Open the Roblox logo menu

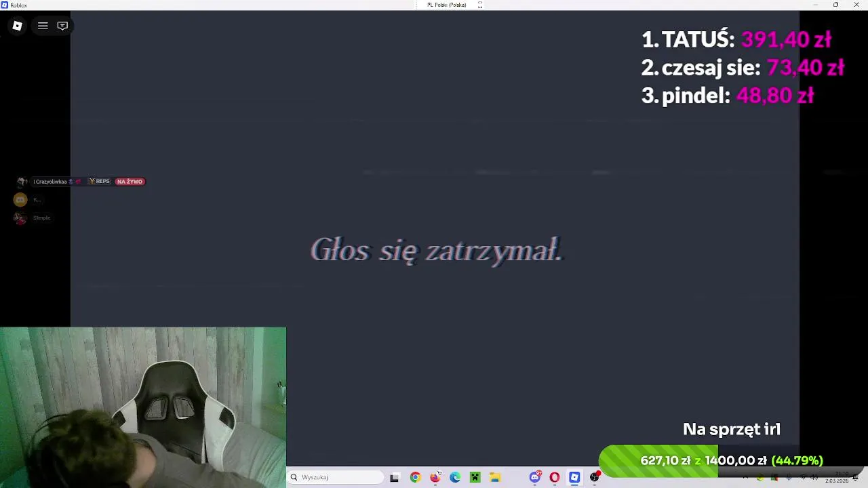pyautogui.click(x=17, y=26)
